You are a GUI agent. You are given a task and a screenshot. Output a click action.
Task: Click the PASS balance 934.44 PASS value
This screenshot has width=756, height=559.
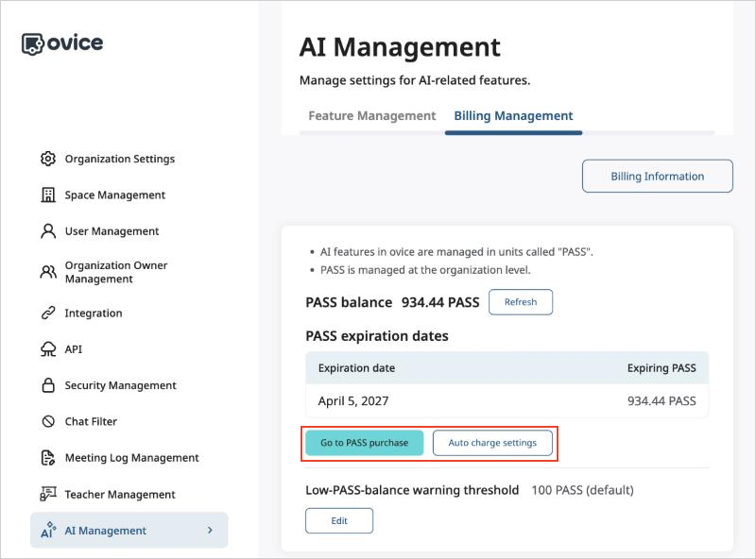point(440,302)
